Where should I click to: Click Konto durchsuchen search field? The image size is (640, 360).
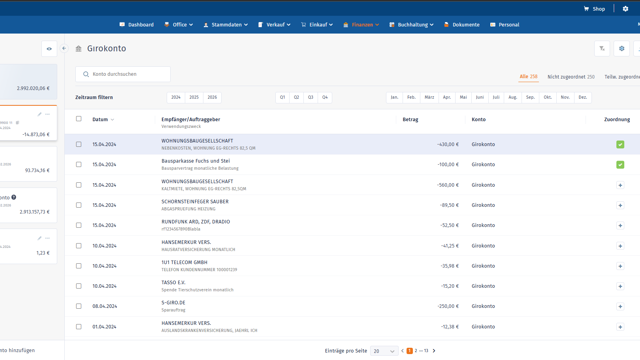123,74
